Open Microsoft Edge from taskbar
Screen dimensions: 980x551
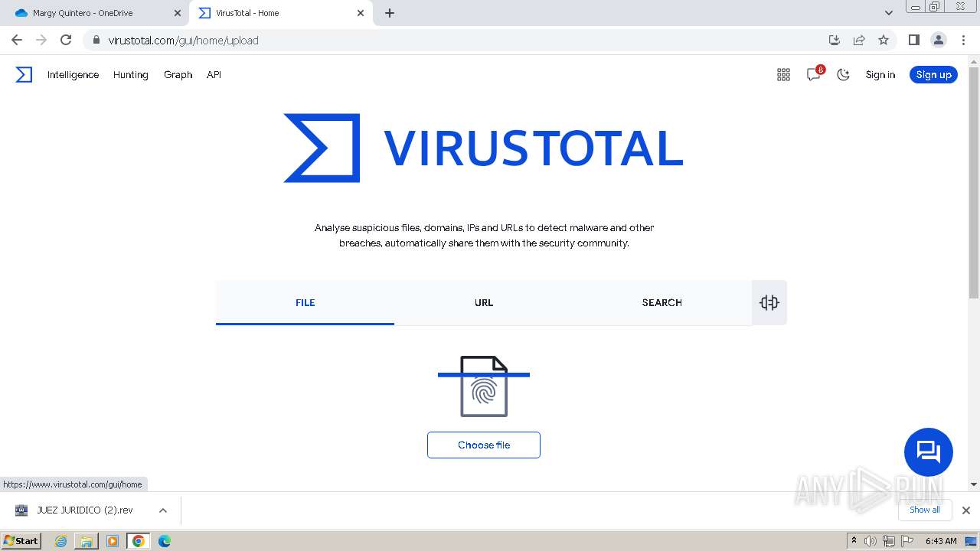[164, 541]
